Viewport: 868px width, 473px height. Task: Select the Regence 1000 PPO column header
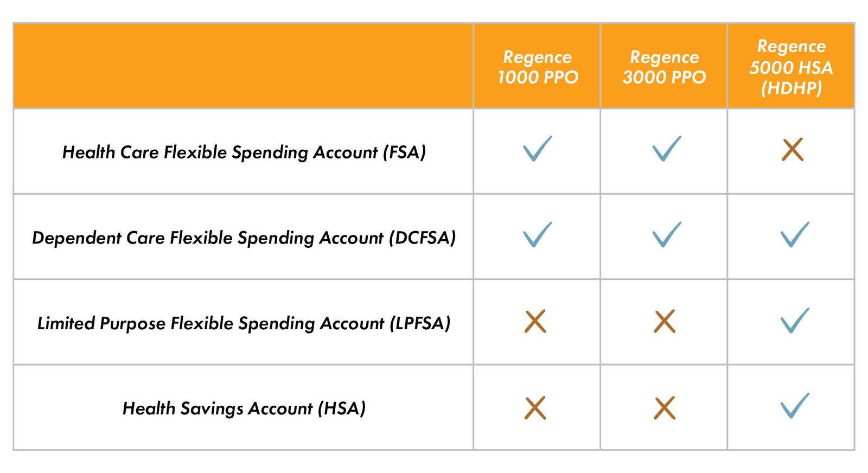pos(537,66)
